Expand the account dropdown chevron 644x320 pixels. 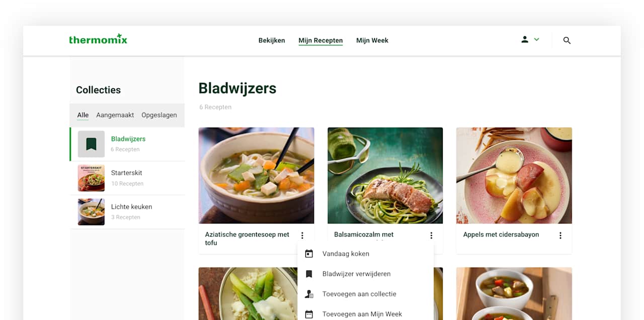(x=536, y=39)
